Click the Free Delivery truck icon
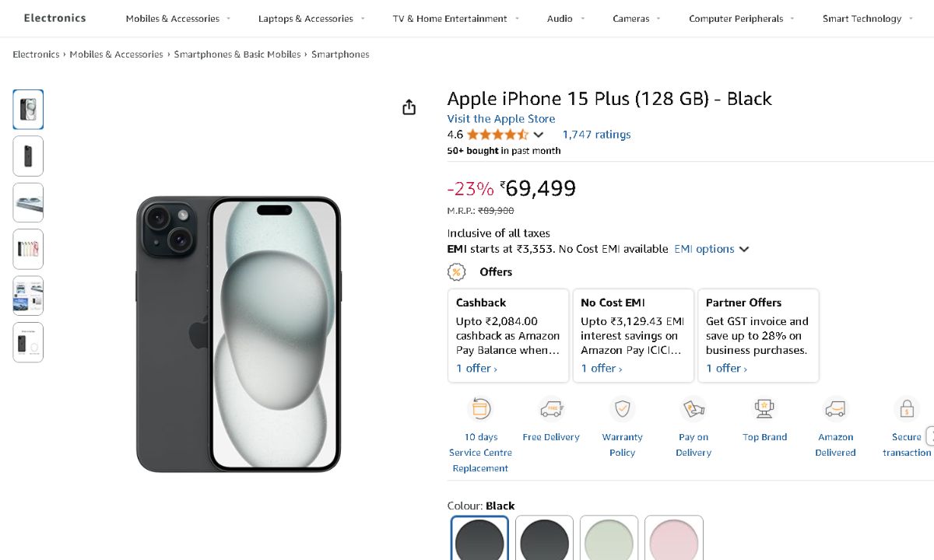Image resolution: width=934 pixels, height=560 pixels. [551, 409]
